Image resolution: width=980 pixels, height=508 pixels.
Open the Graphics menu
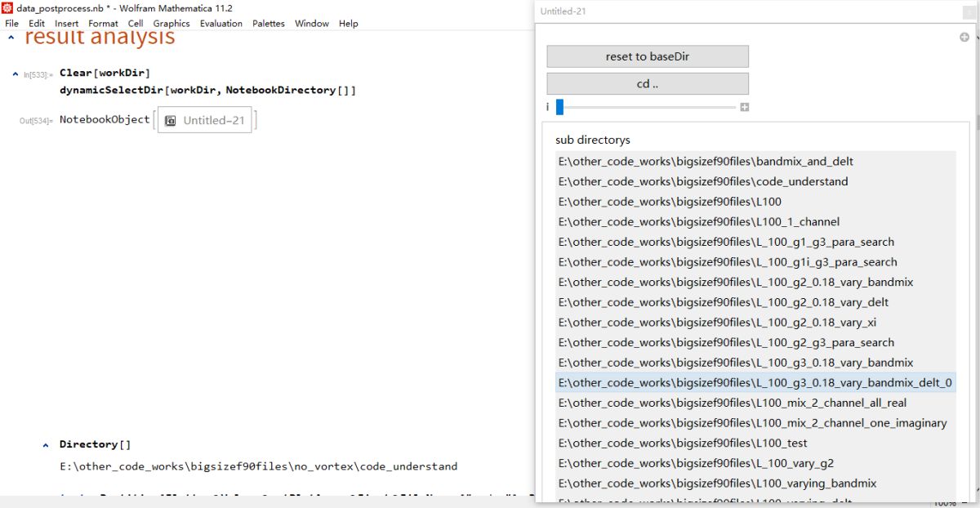[171, 24]
